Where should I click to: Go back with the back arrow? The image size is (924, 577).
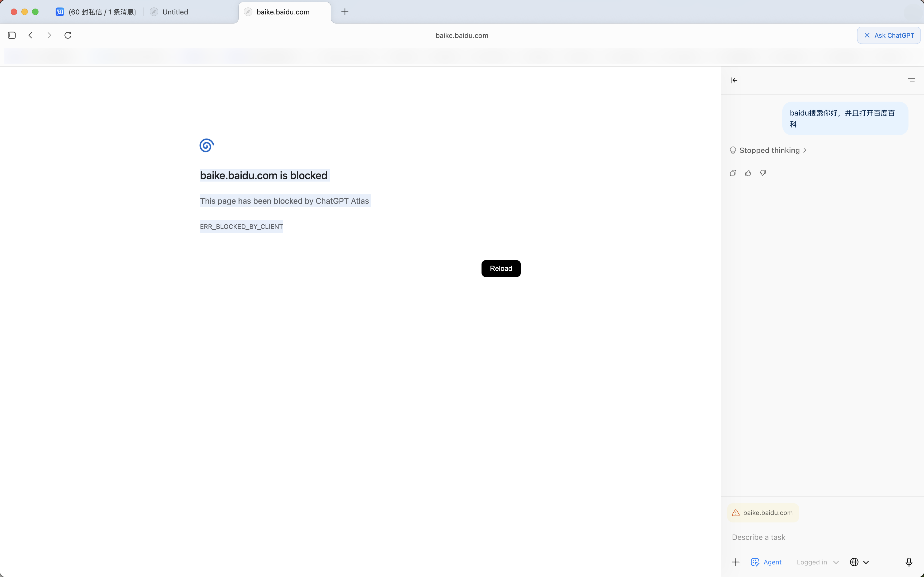click(30, 35)
